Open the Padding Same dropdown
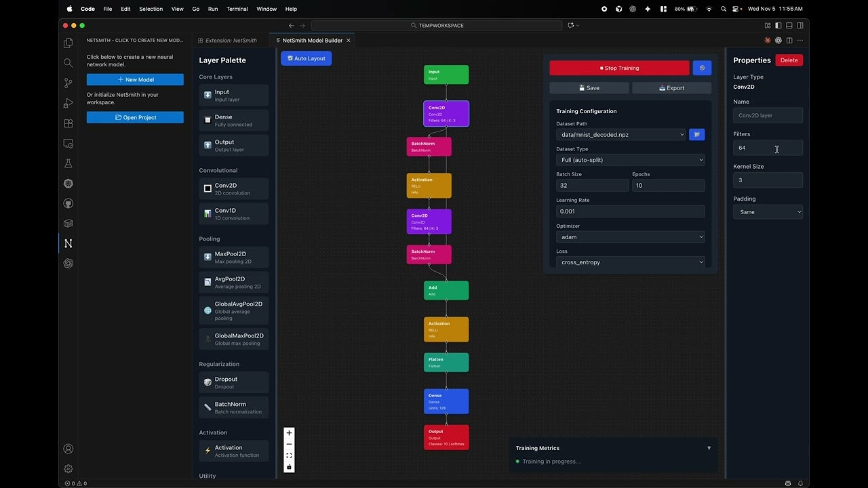The width and height of the screenshot is (868, 488). (x=768, y=212)
